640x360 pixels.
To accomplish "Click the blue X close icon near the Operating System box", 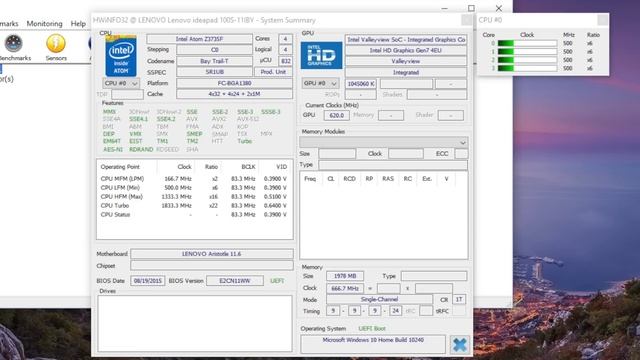I will coord(460,344).
